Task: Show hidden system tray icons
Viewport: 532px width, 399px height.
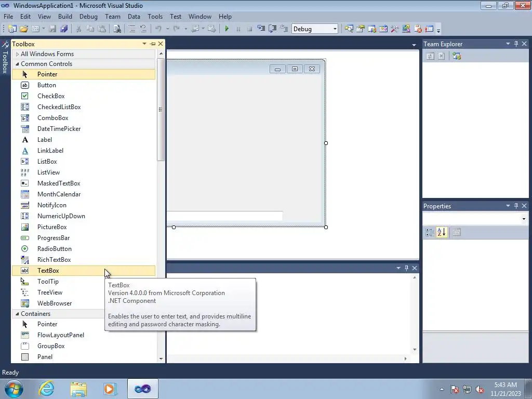Action: pyautogui.click(x=442, y=389)
